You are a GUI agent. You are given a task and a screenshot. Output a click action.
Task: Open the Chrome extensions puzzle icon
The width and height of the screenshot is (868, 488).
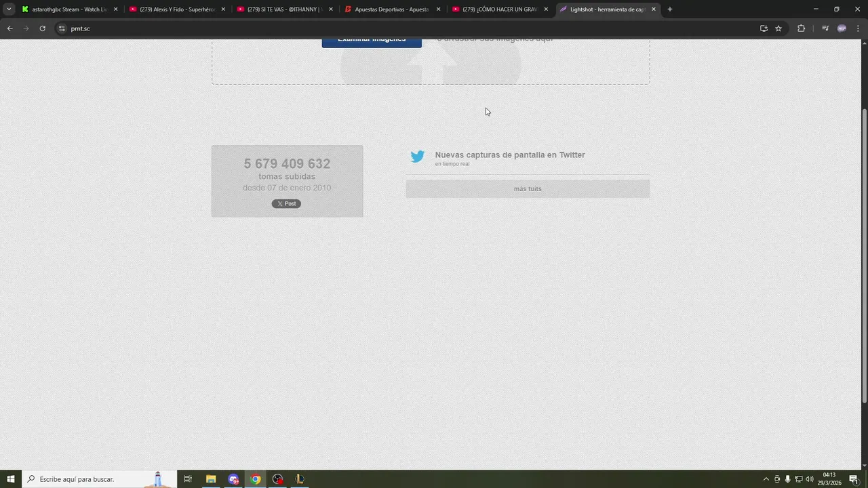pos(801,28)
